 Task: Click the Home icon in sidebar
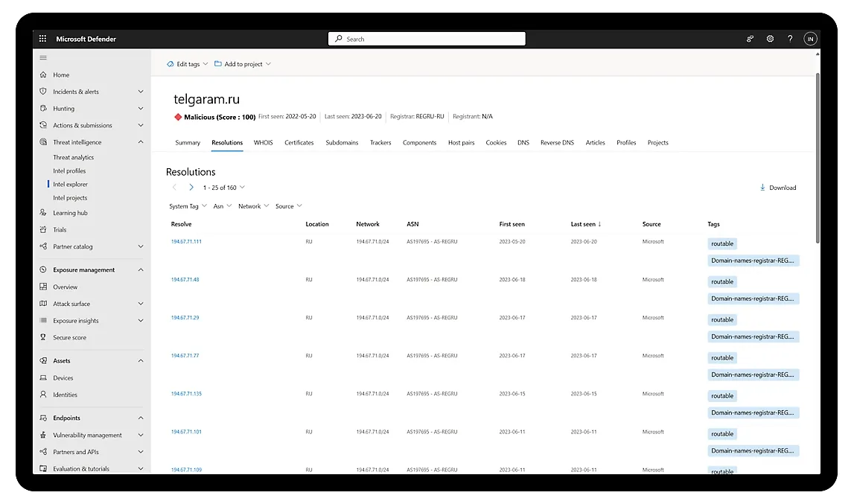tap(43, 74)
